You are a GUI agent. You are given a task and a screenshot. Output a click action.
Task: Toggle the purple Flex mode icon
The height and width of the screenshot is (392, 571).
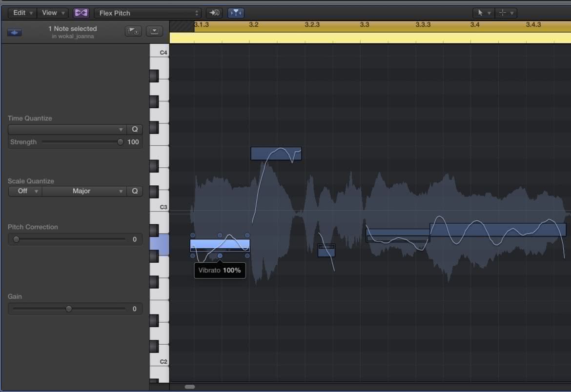point(81,13)
